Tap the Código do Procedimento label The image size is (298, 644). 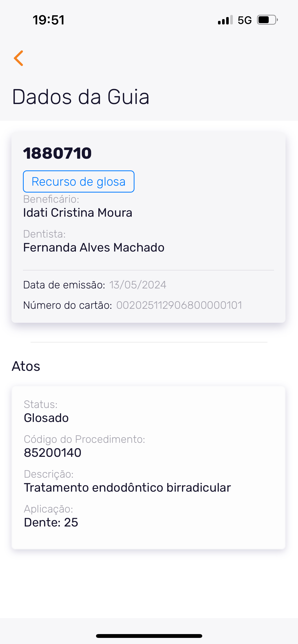(84, 439)
